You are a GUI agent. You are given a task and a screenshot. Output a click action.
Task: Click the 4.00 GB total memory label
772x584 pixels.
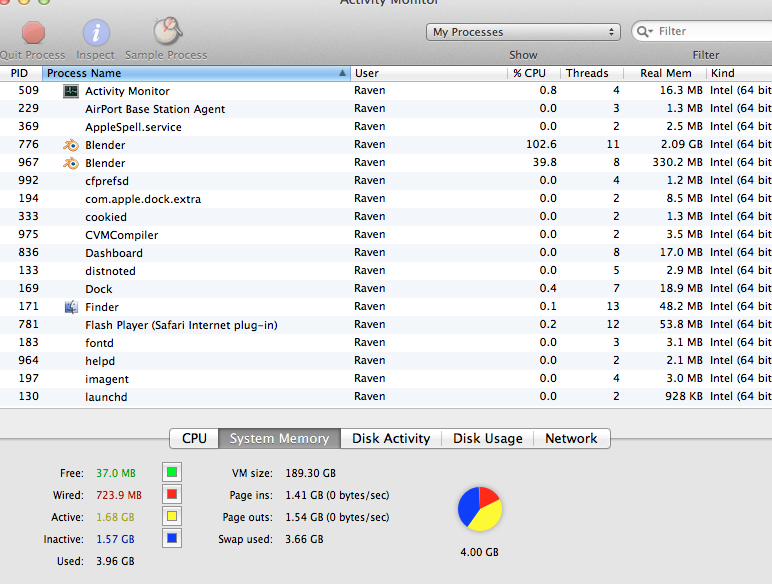[x=480, y=552]
